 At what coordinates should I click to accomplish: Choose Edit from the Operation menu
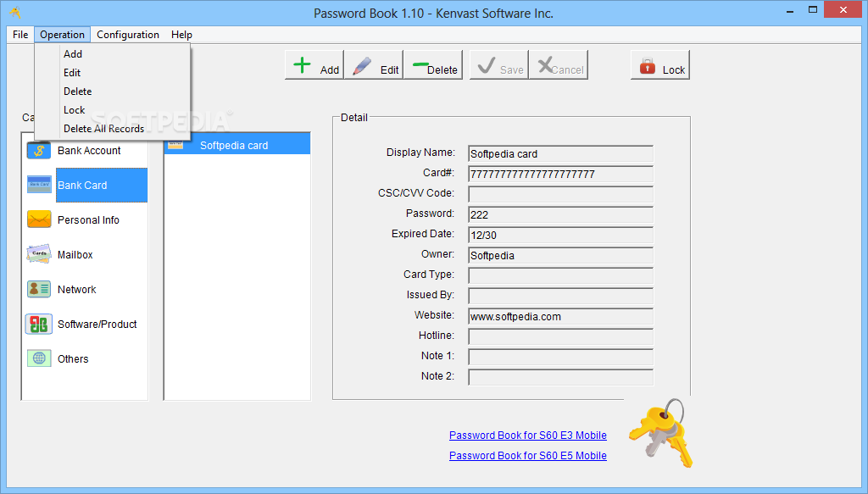coord(113,73)
